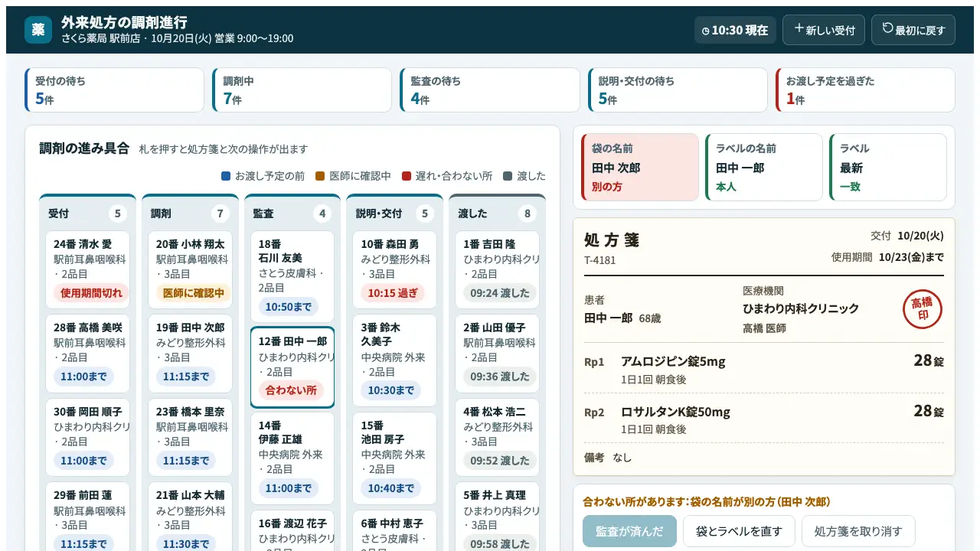This screenshot has height=551, width=980.
Task: Open the 受付の待ち 5件 summary tile
Action: click(x=115, y=90)
